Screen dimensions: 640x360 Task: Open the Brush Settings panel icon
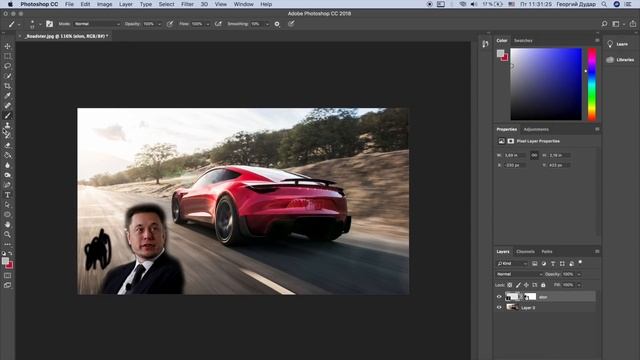click(49, 24)
